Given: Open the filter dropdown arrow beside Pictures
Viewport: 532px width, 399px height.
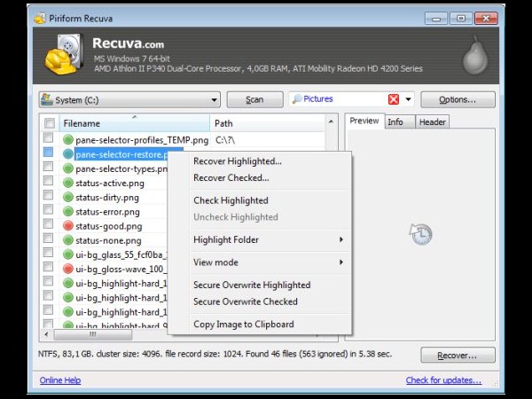Looking at the screenshot, I should click(x=409, y=99).
